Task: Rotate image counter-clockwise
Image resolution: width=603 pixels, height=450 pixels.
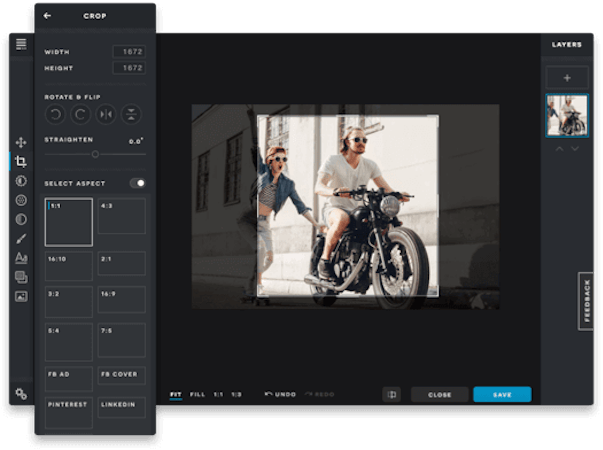Action: pyautogui.click(x=55, y=114)
